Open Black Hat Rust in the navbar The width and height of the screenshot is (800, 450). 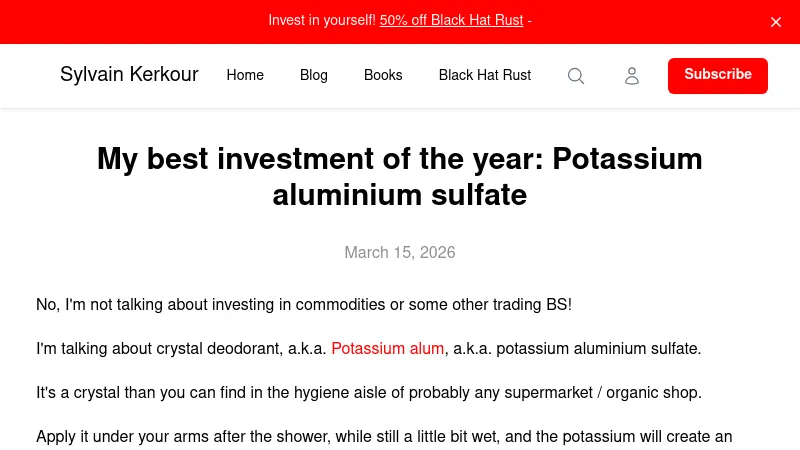point(485,76)
